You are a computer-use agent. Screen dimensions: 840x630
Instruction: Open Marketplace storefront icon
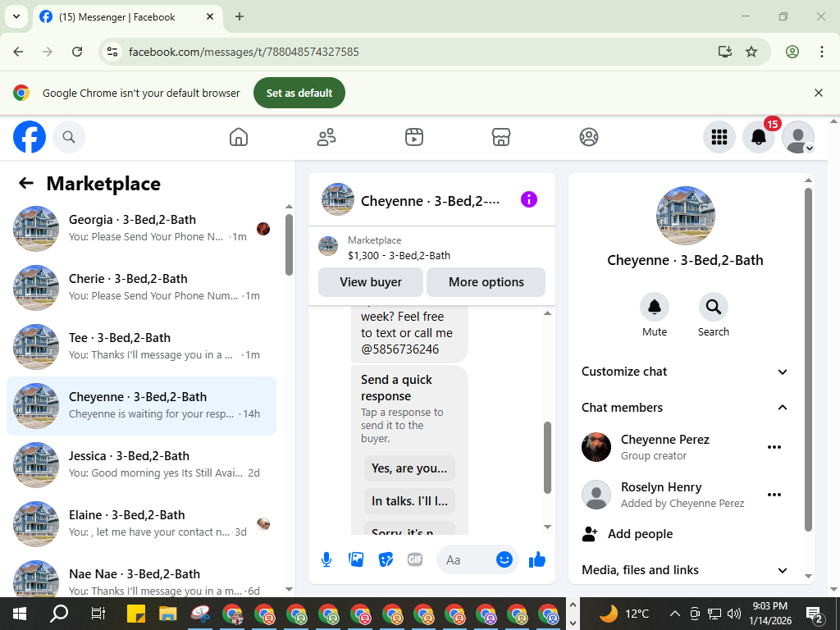point(501,137)
